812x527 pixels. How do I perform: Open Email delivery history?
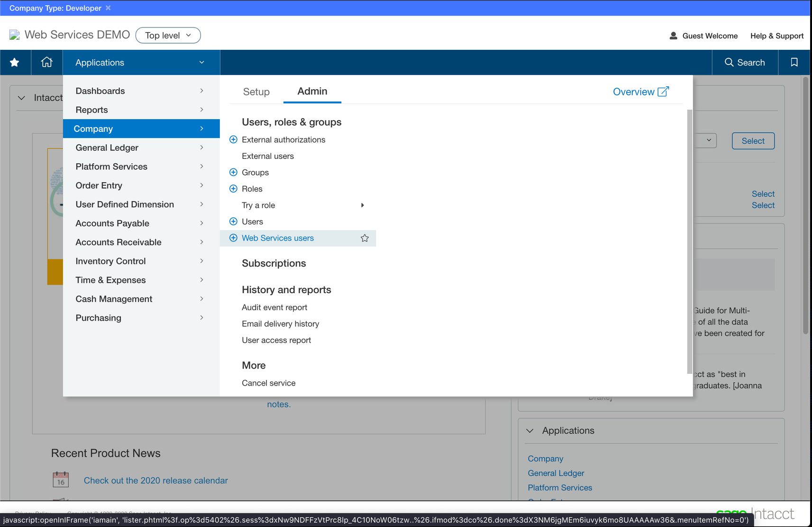(x=280, y=324)
